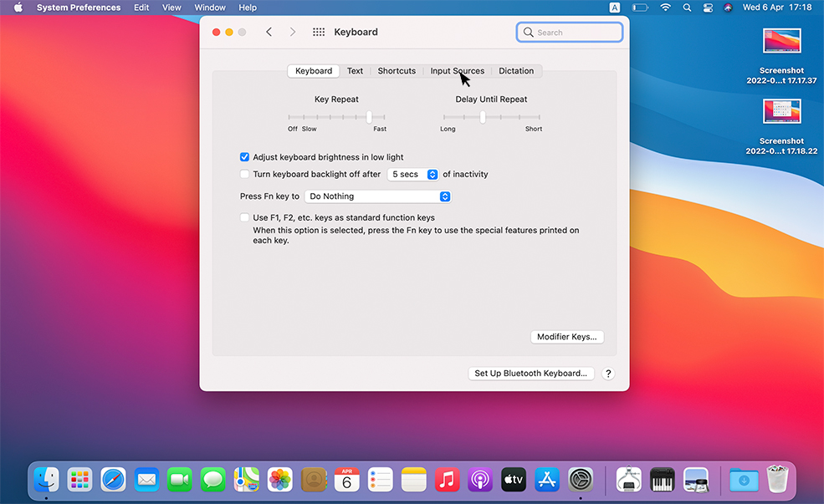Open help with the question mark button
The width and height of the screenshot is (824, 504).
coord(608,374)
